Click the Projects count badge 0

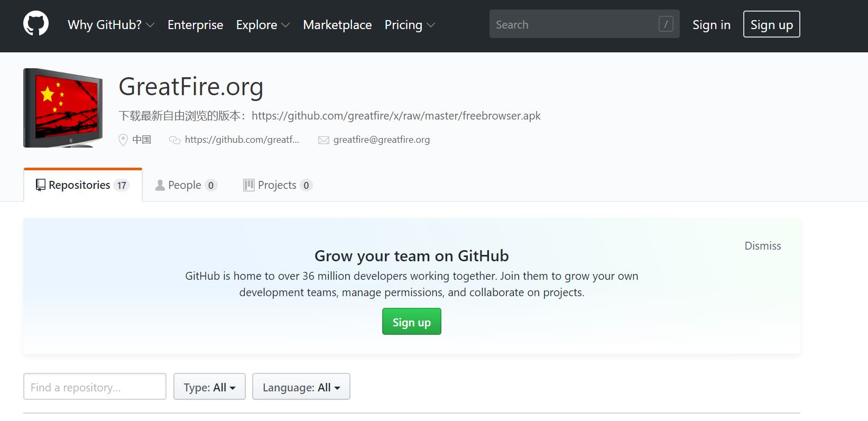(306, 185)
